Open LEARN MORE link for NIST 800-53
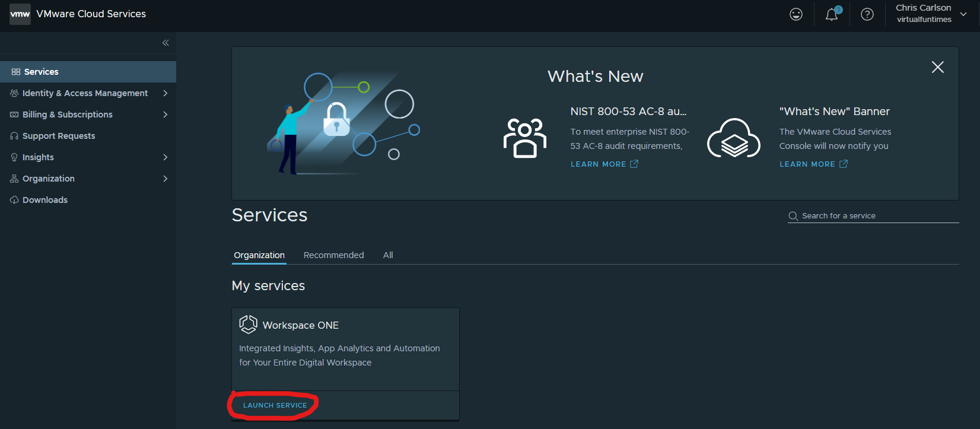 point(604,164)
